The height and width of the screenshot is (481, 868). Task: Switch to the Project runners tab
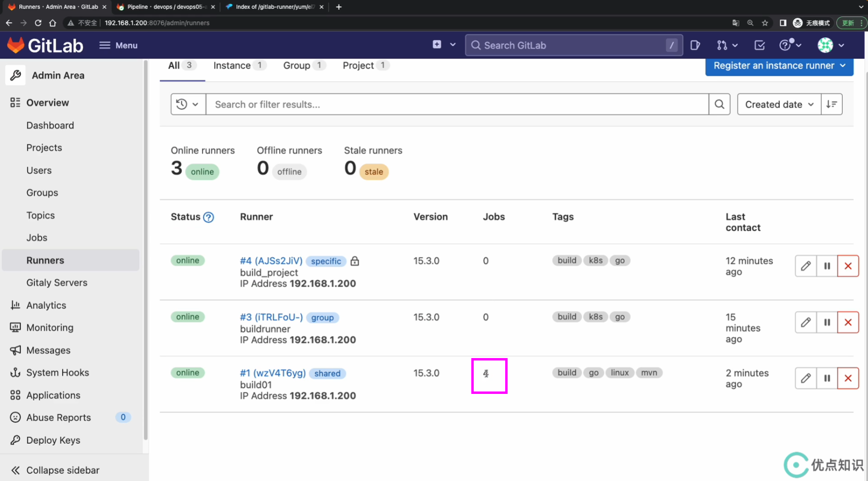pyautogui.click(x=366, y=65)
